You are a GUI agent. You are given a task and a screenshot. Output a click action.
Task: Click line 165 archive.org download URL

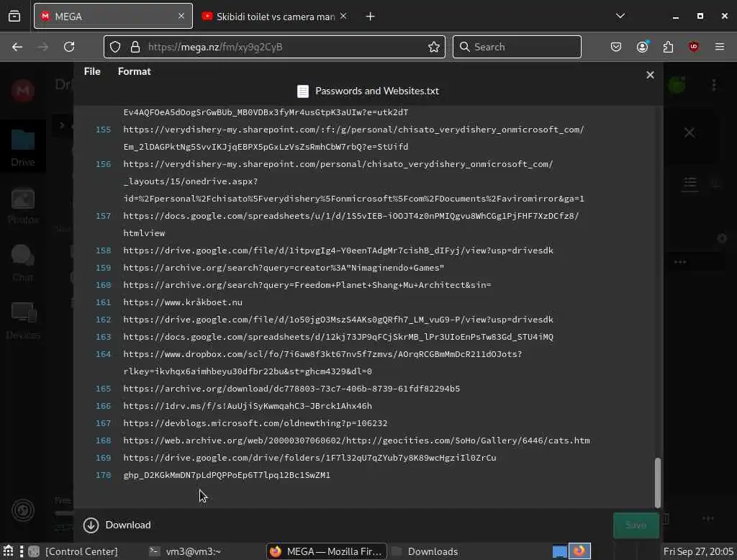click(x=291, y=389)
